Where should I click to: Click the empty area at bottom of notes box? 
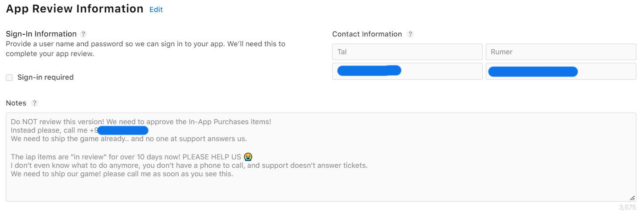[x=312, y=189]
